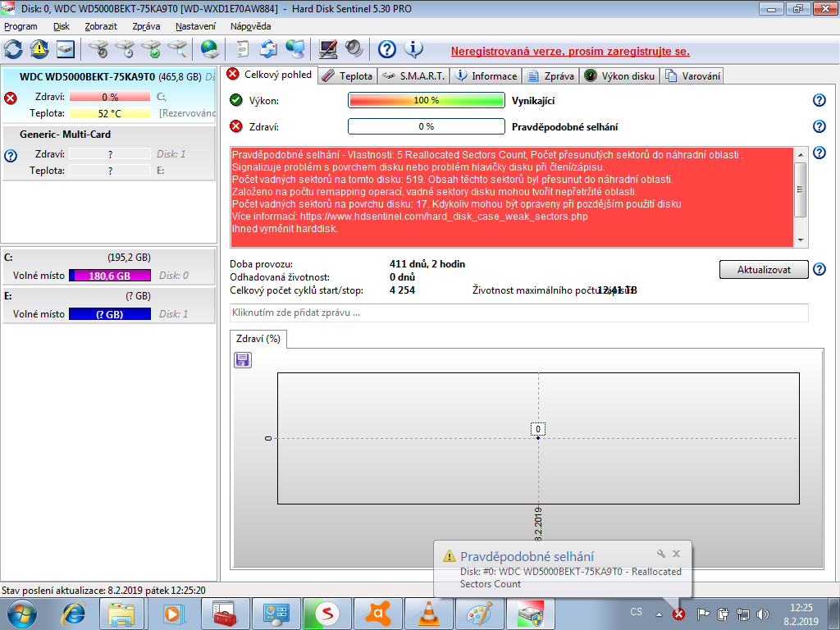Viewport: 840px width, 630px height.
Task: Open the Nastavení menu
Action: pyautogui.click(x=195, y=26)
